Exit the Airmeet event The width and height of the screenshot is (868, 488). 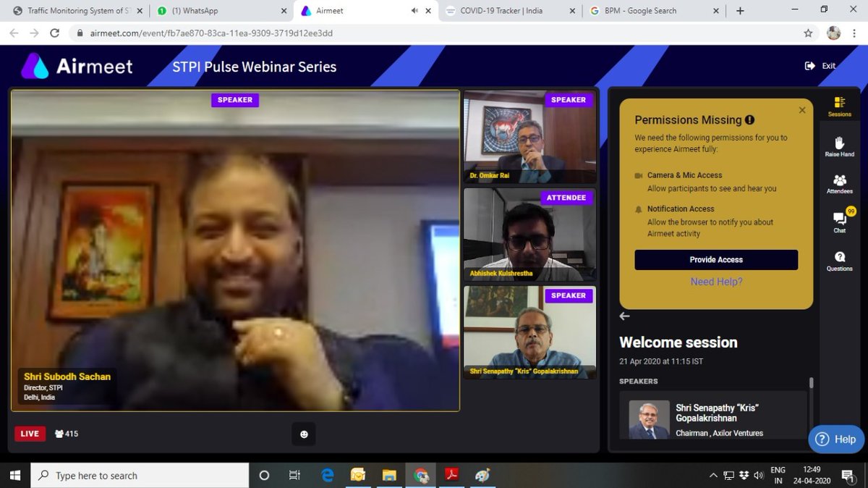click(820, 66)
